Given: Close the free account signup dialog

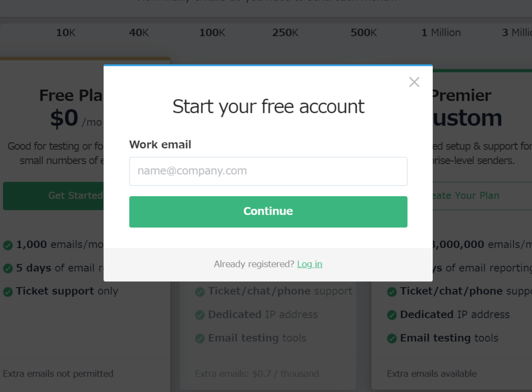Looking at the screenshot, I should pyautogui.click(x=414, y=82).
